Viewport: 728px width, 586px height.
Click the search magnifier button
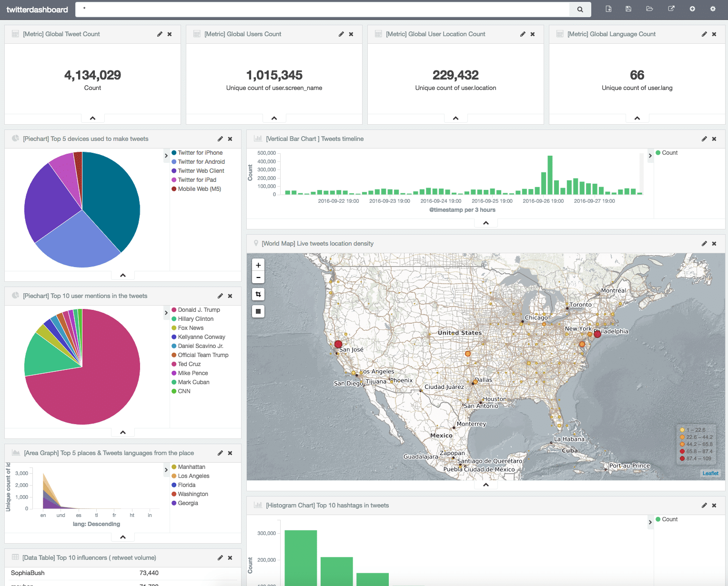click(580, 10)
